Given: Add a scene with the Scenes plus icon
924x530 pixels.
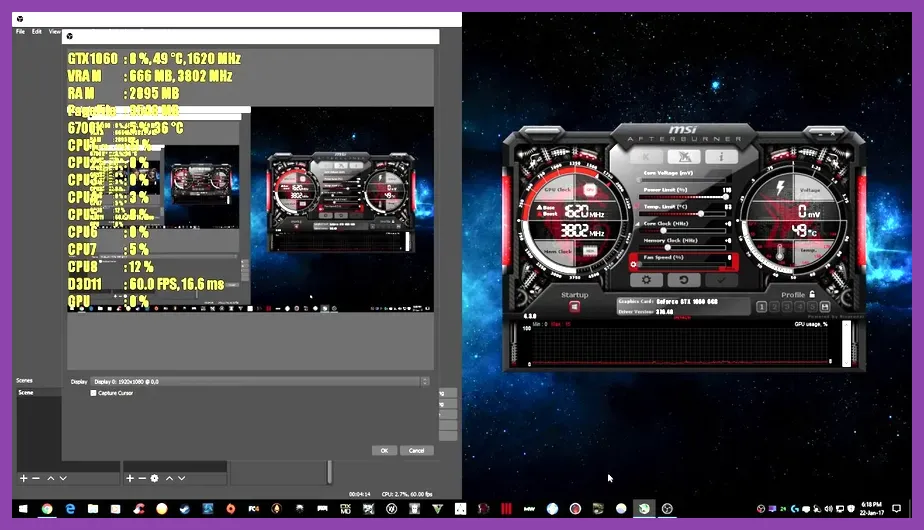Looking at the screenshot, I should pos(24,478).
